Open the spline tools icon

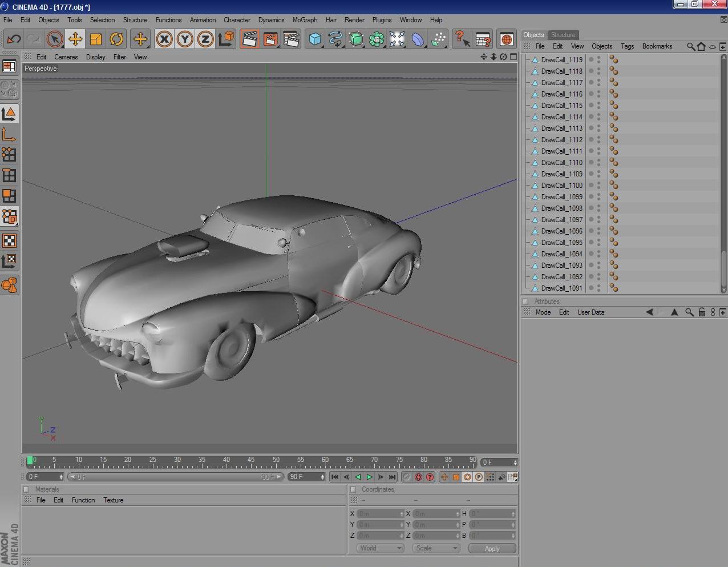(335, 39)
